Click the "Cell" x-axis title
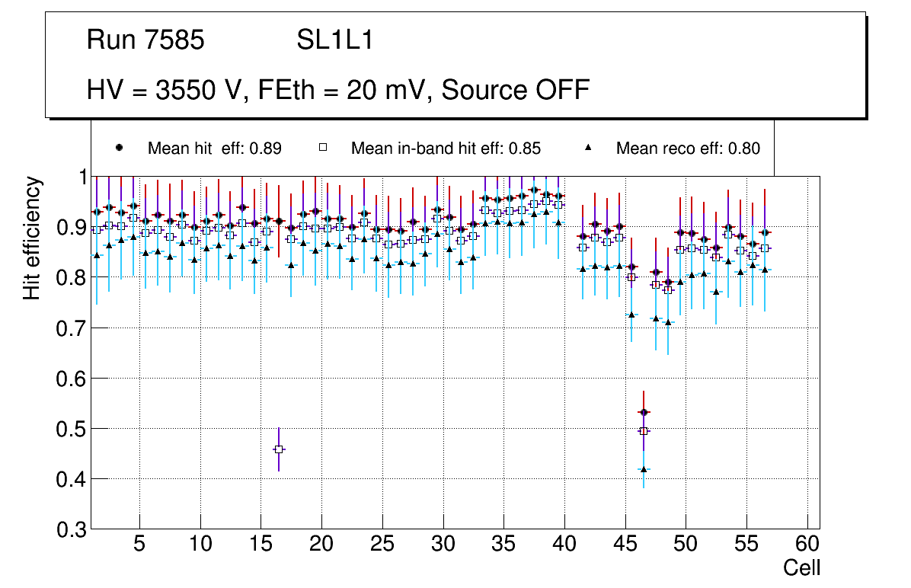 801,568
